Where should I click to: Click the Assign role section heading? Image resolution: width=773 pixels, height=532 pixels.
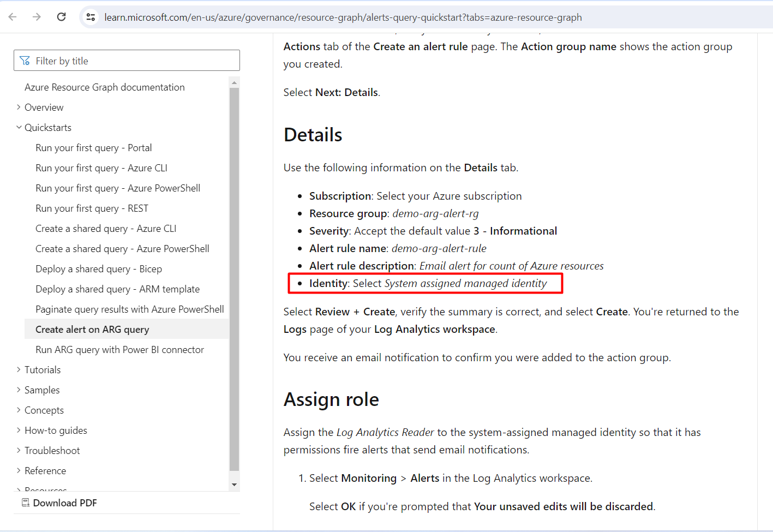click(331, 399)
